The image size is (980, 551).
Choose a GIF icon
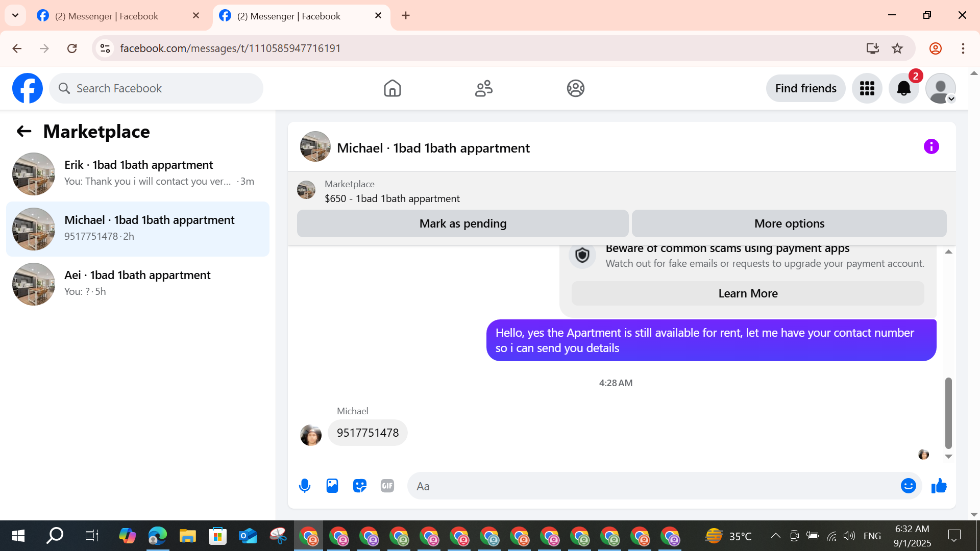(x=387, y=486)
